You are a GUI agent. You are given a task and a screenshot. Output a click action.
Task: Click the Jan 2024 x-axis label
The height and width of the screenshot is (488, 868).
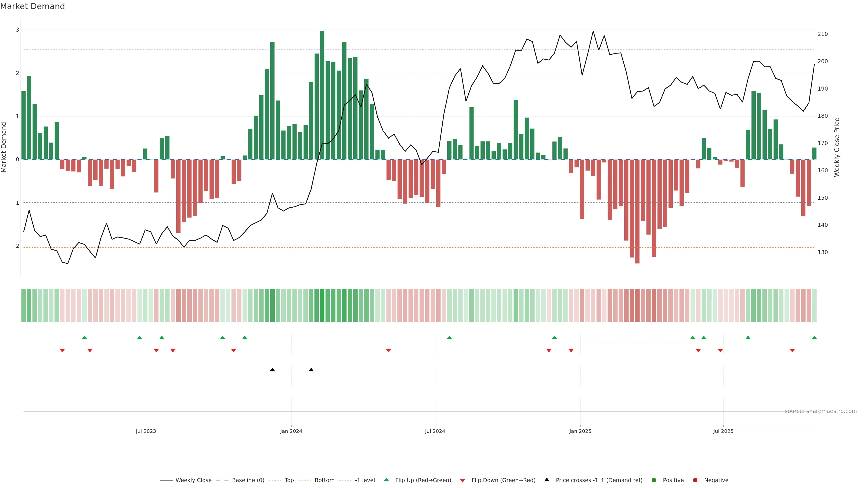tap(291, 431)
